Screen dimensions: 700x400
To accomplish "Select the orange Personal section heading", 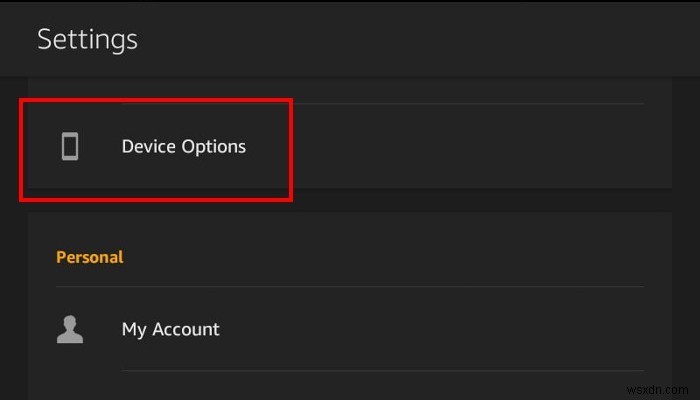I will point(89,257).
